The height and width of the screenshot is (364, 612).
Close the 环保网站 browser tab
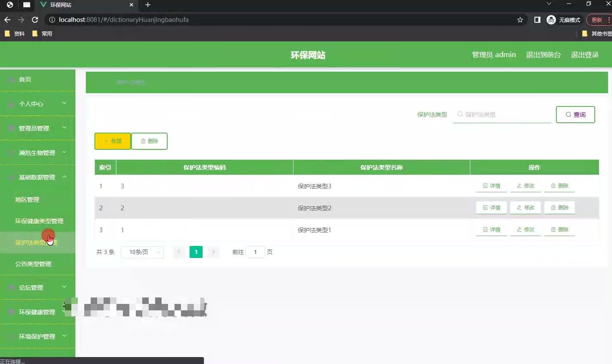pos(132,5)
